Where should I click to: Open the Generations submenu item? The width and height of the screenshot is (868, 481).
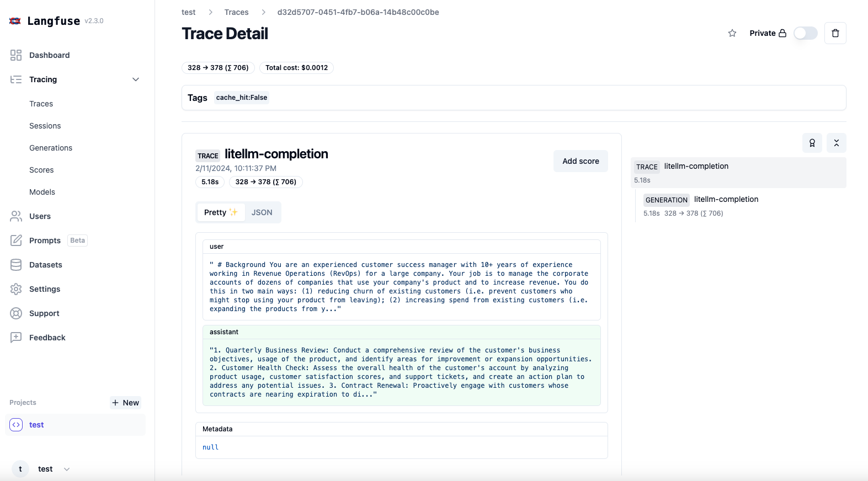tap(51, 148)
